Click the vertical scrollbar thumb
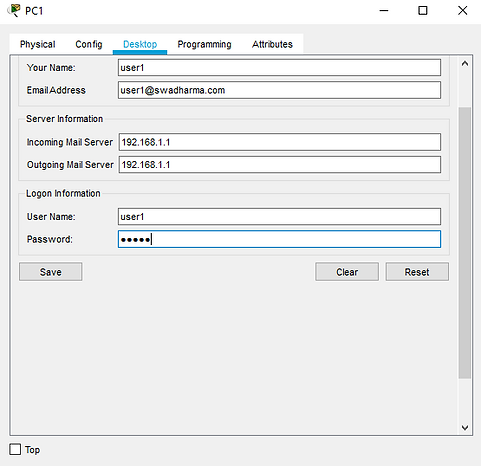The width and height of the screenshot is (481, 466). pos(465,243)
